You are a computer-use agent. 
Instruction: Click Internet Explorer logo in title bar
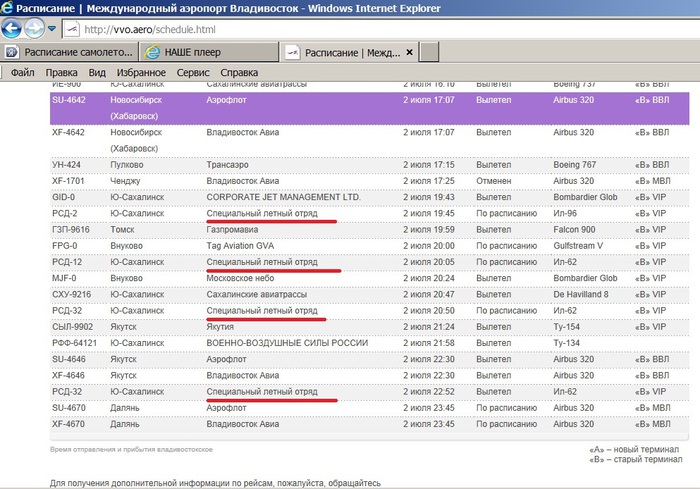coord(6,8)
